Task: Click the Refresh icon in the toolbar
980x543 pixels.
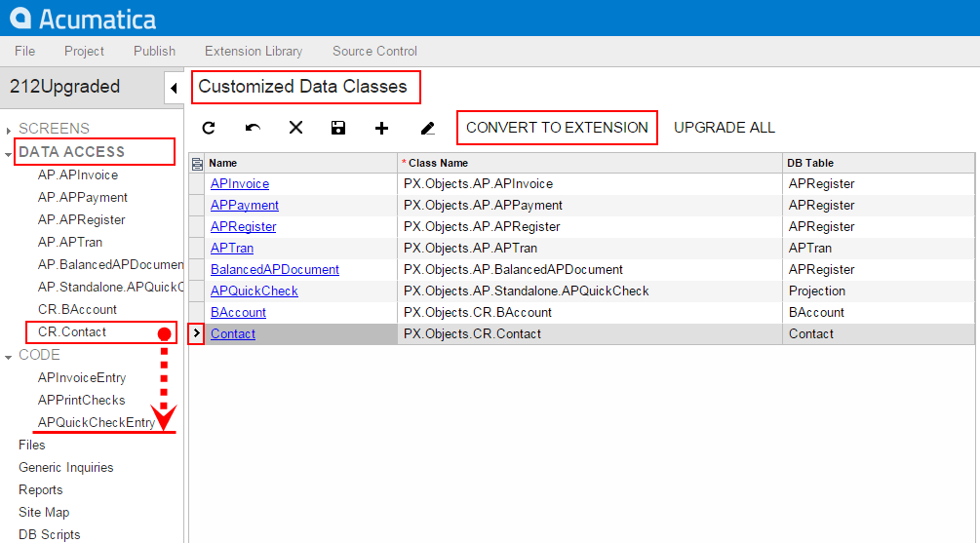Action: [x=209, y=128]
